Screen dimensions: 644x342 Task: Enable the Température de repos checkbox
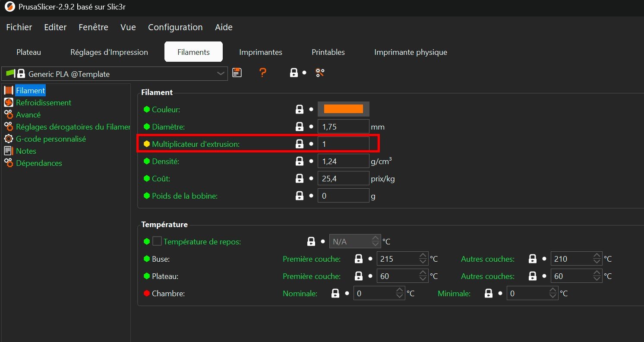click(157, 241)
